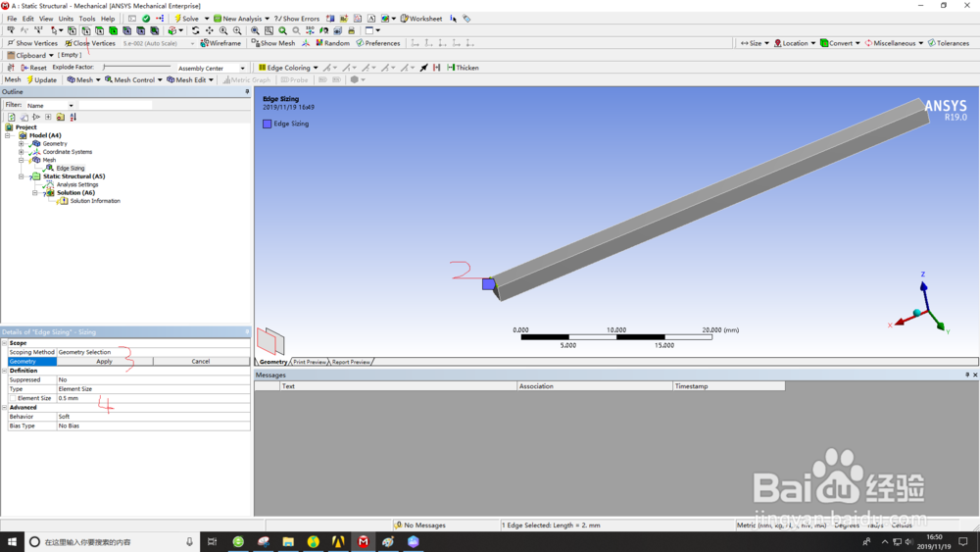
Task: Click the Rotate view tool
Action: click(x=196, y=30)
